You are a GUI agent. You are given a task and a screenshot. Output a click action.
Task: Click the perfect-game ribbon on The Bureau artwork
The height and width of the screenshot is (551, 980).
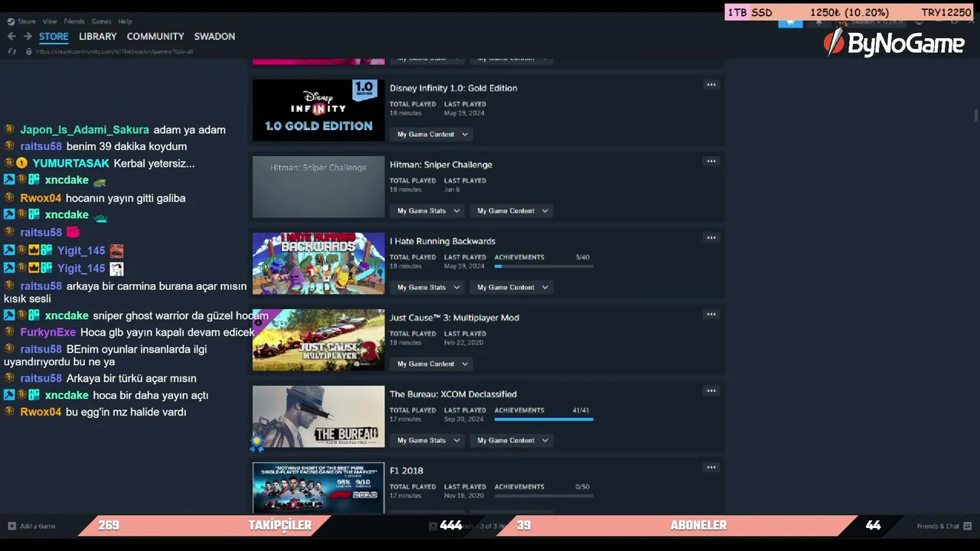pyautogui.click(x=257, y=443)
